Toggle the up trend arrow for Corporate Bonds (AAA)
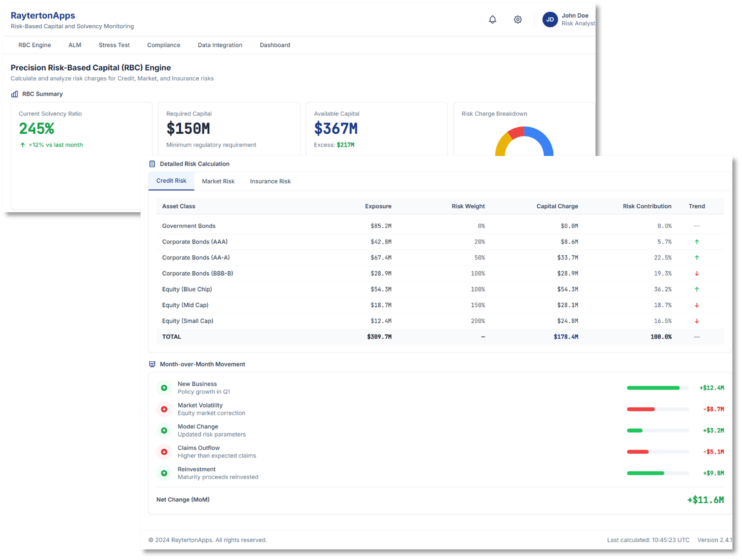This screenshot has height=560, width=742. [697, 242]
